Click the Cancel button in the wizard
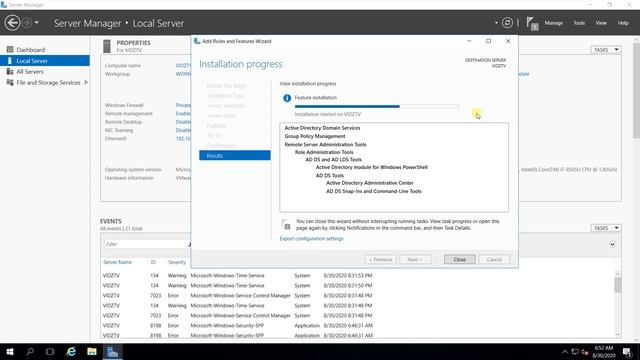The width and height of the screenshot is (640, 360). [494, 259]
